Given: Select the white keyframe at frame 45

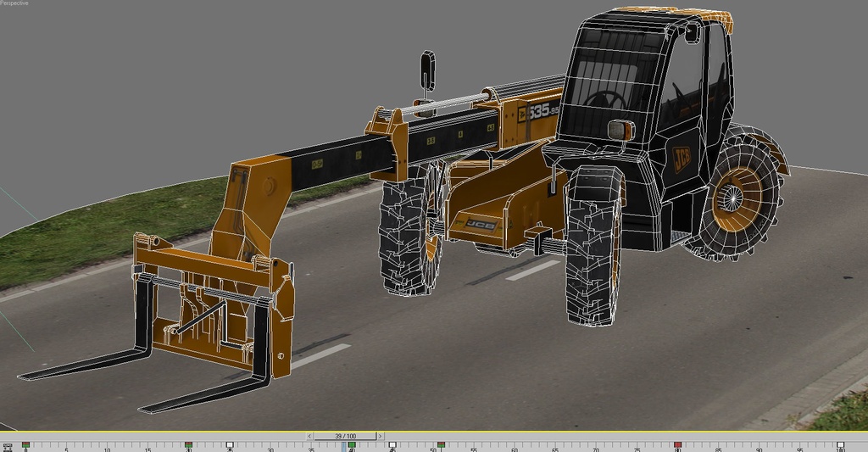Looking at the screenshot, I should pos(392,444).
